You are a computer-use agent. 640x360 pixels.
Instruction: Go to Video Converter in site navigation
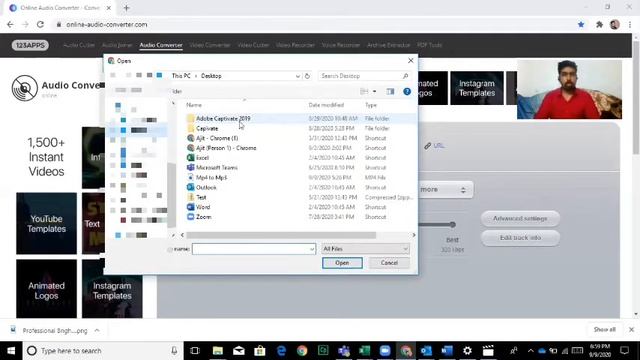tap(210, 45)
